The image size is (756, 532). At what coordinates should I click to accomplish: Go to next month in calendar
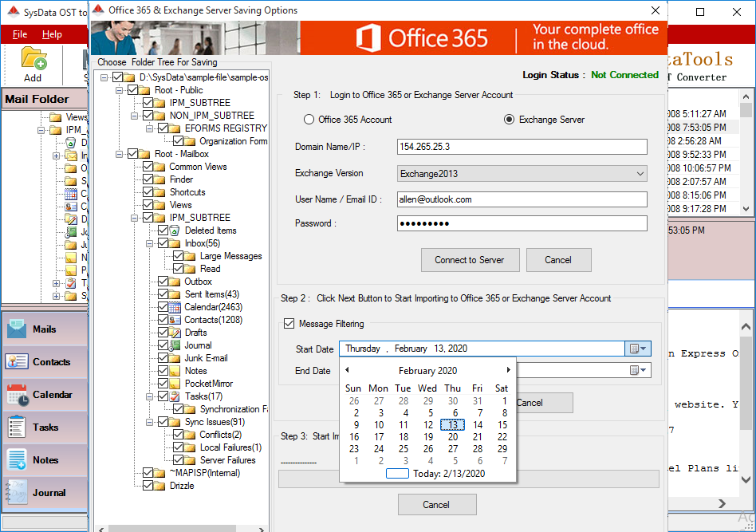tap(508, 370)
